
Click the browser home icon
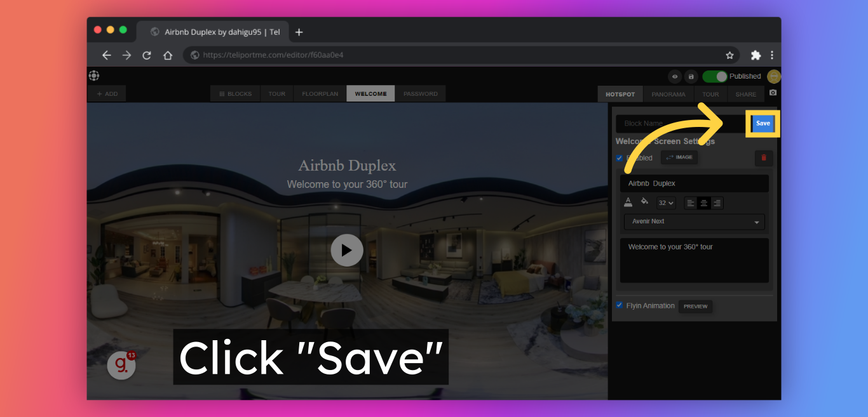pyautogui.click(x=168, y=55)
